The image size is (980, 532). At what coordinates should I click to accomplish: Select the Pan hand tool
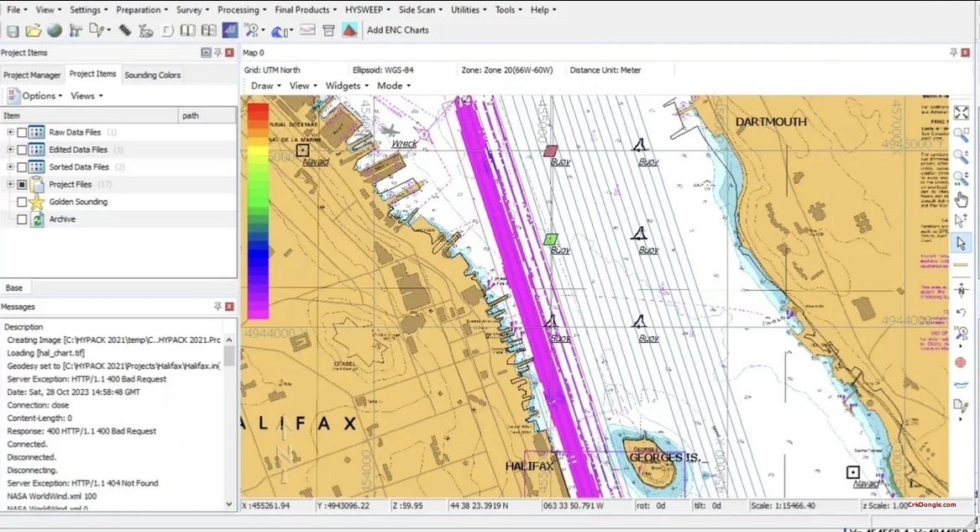962,200
